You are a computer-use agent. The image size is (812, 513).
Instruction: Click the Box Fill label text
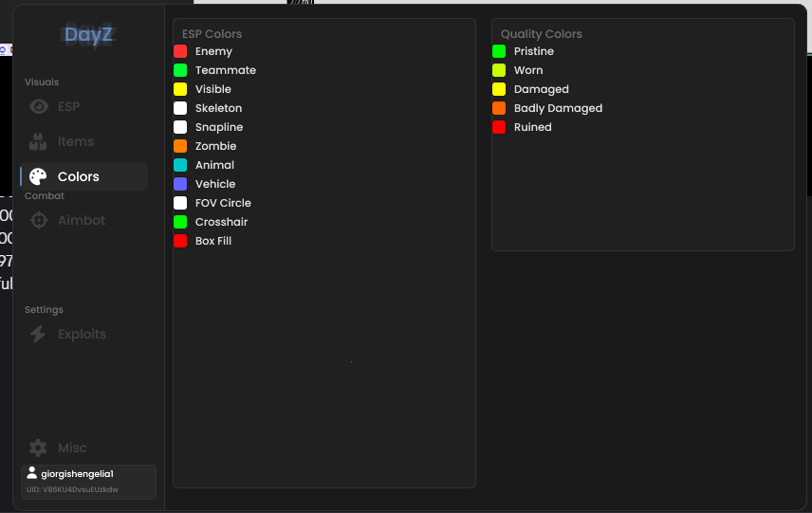click(213, 241)
